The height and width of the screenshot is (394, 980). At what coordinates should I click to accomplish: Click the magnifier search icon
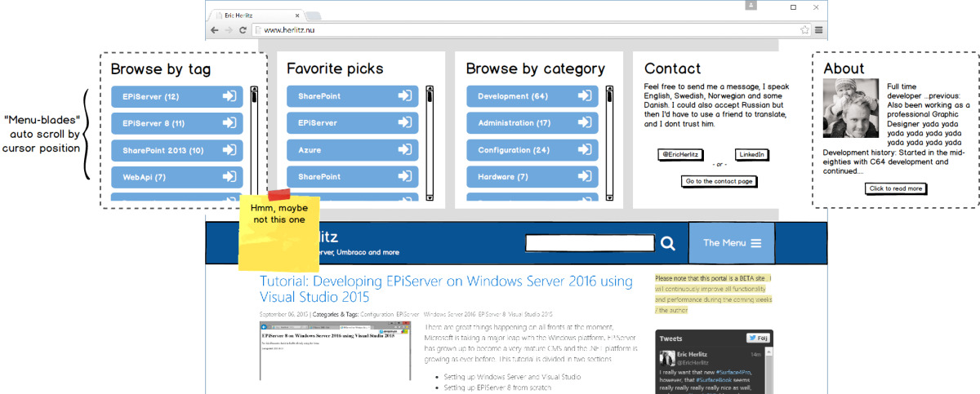[667, 243]
